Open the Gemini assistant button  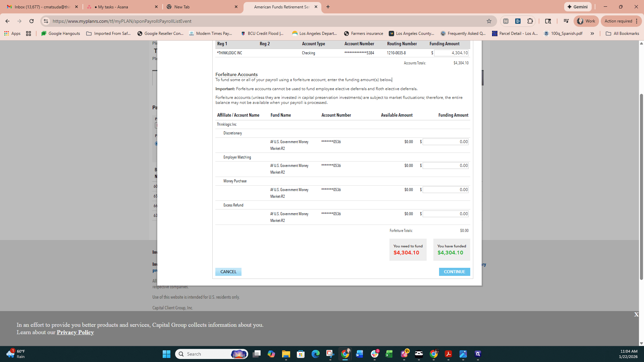578,7
